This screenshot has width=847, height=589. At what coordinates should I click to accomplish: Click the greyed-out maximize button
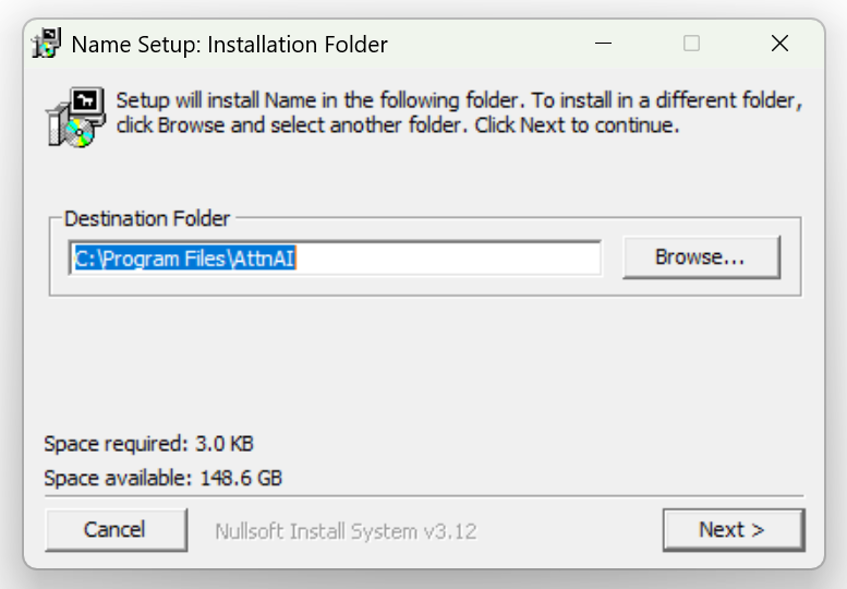691,43
